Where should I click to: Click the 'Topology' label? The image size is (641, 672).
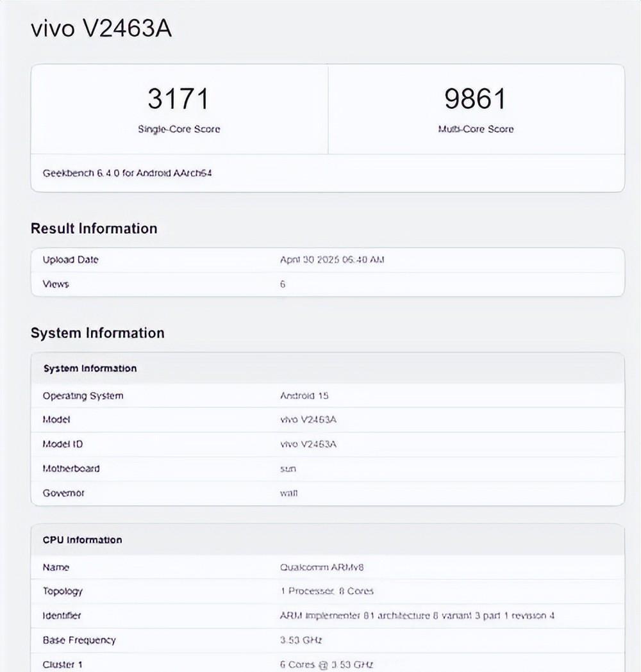(63, 591)
